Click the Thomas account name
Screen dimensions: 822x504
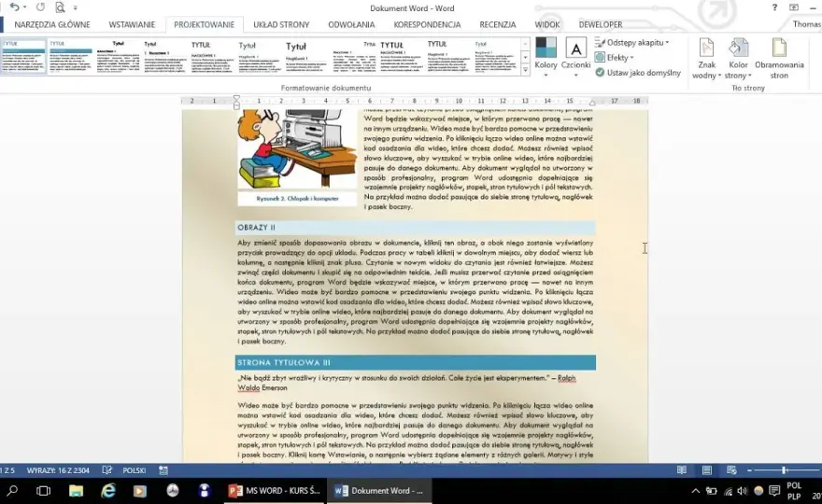(x=806, y=24)
